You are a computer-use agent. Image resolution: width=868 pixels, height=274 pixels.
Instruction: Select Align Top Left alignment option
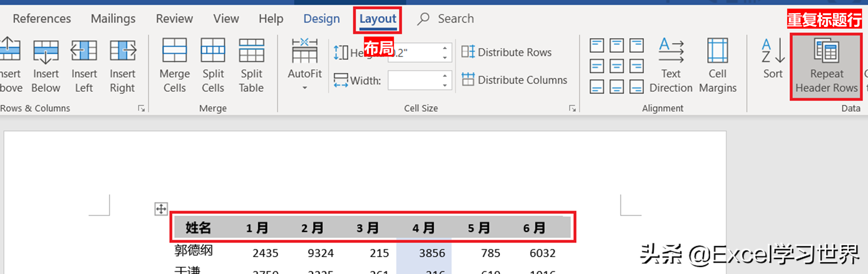[x=597, y=45]
